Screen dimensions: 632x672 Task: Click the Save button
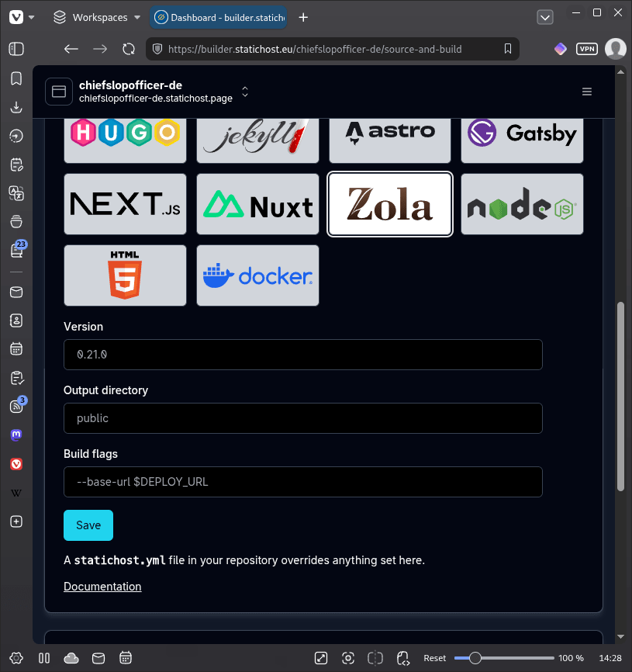pos(88,525)
